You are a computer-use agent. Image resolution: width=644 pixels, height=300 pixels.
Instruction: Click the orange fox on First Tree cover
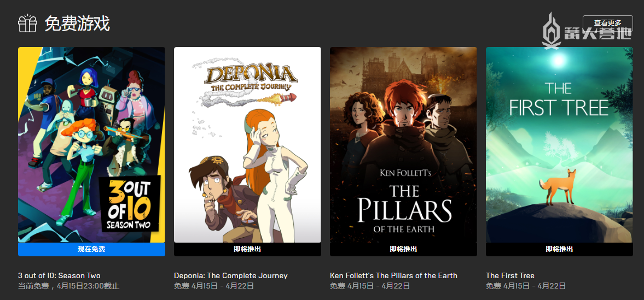(558, 186)
